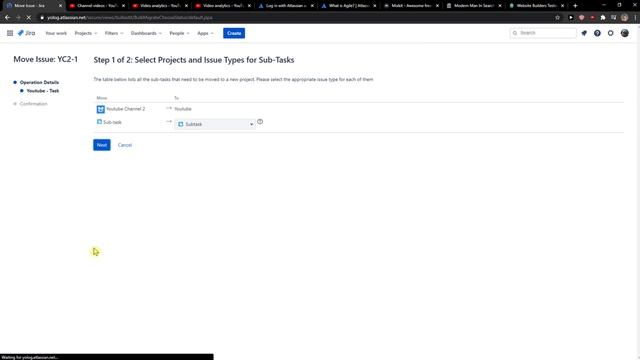Click the Sub-task issue type icon
The image size is (640, 360).
(x=99, y=122)
